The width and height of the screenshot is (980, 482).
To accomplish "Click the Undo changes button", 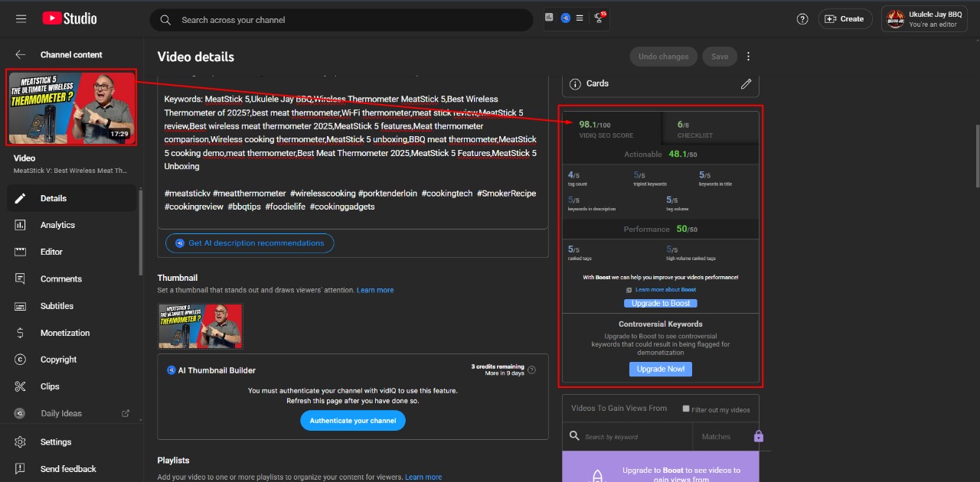I will click(x=663, y=57).
